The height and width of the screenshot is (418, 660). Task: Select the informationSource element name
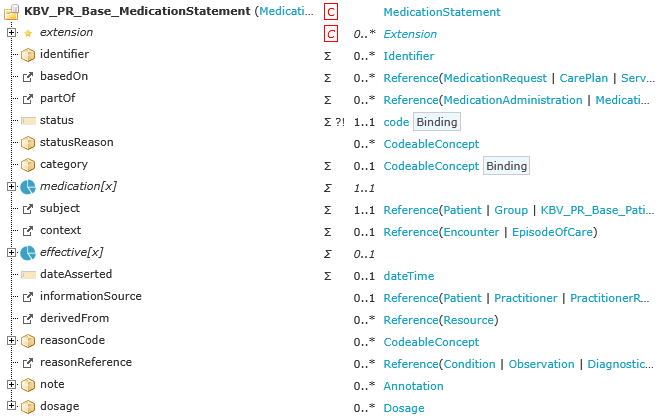[90, 296]
